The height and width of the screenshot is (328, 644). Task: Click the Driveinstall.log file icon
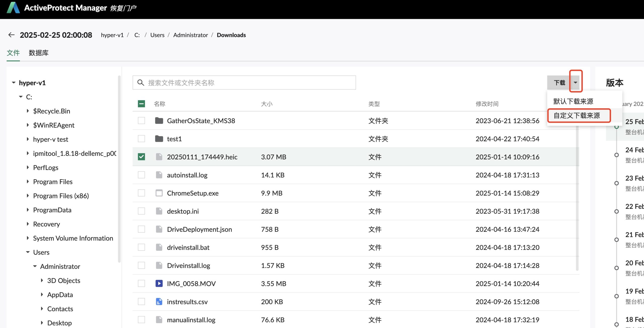tap(159, 265)
